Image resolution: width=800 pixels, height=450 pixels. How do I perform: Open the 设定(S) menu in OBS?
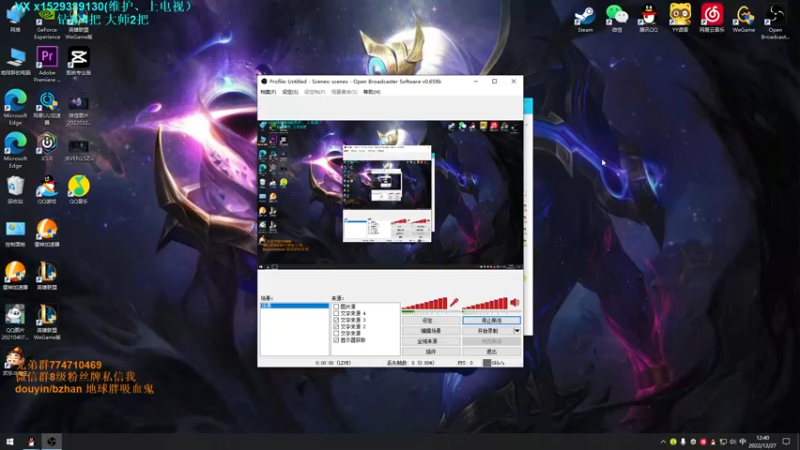[x=290, y=92]
